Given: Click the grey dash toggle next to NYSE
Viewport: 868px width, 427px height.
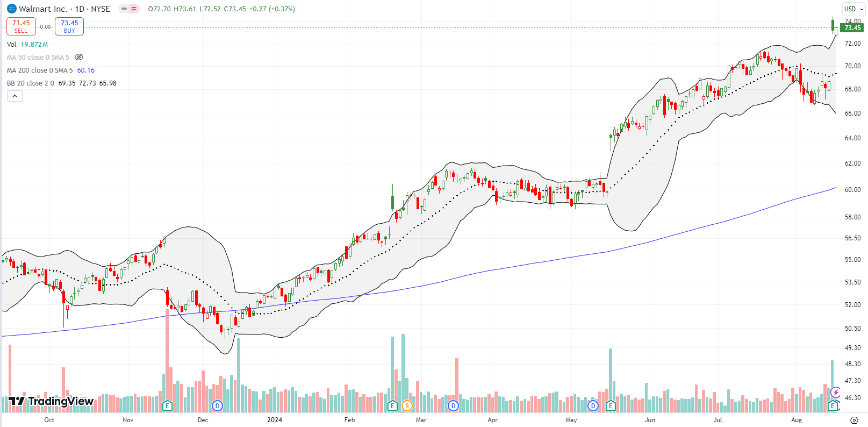Looking at the screenshot, I should (124, 9).
